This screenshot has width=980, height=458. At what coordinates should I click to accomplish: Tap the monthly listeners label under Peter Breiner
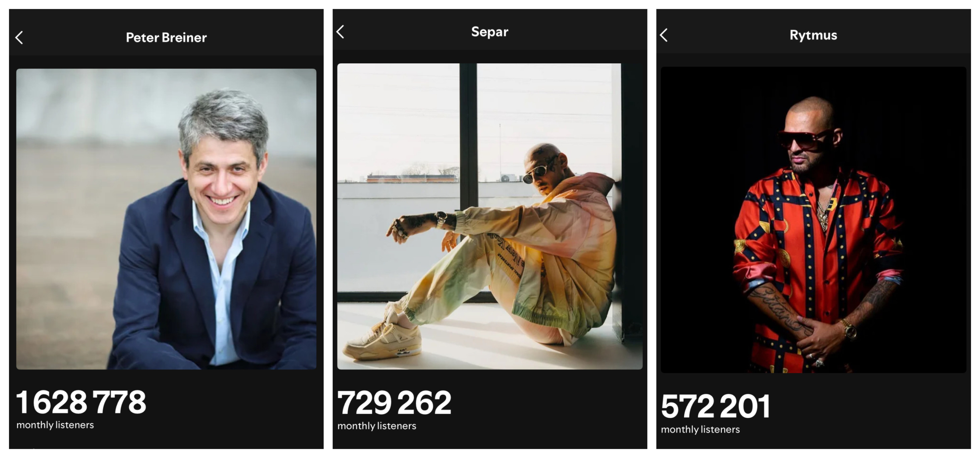(55, 425)
